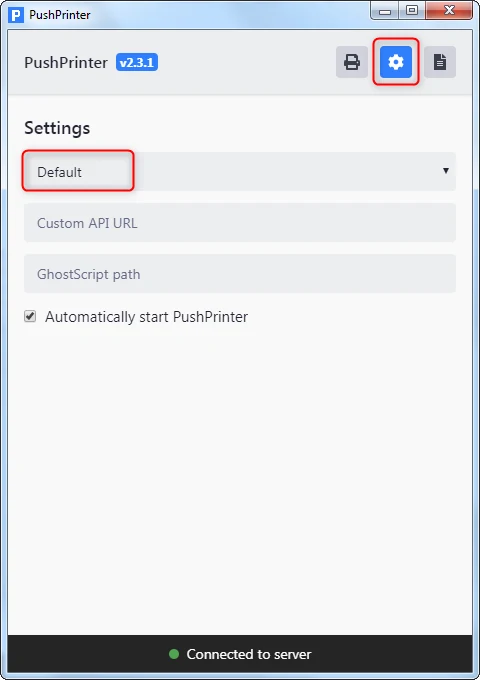Focus the Custom API URL field

click(x=240, y=222)
